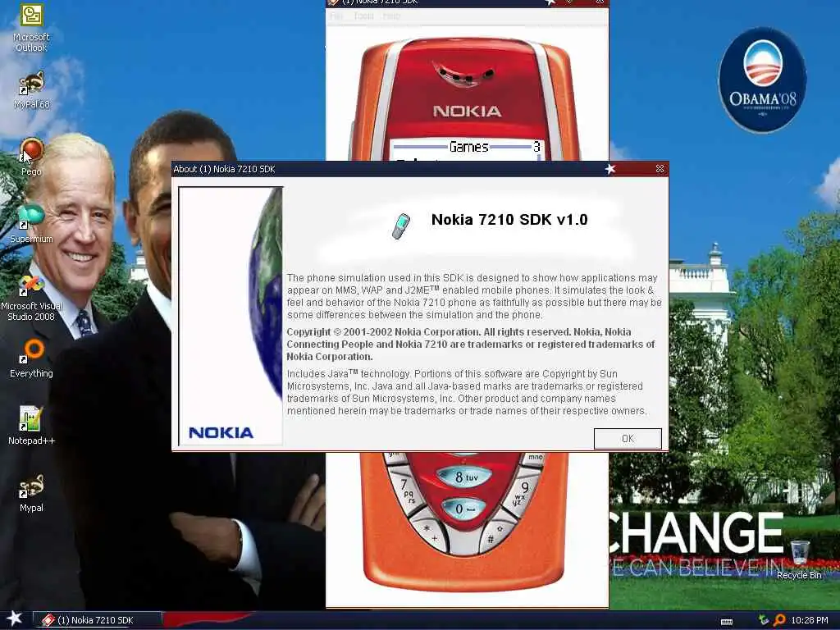The height and width of the screenshot is (630, 840).
Task: Tap the hash (#) key on phone keypad
Action: tap(495, 535)
